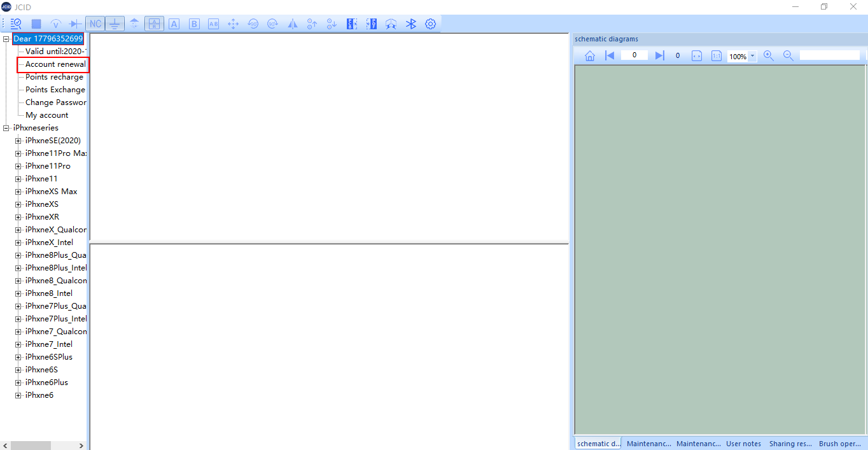Click the Account renewal link

(55, 64)
